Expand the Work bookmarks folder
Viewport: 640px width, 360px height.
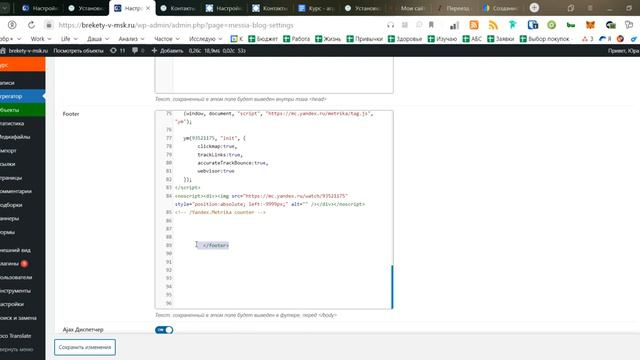pos(41,39)
